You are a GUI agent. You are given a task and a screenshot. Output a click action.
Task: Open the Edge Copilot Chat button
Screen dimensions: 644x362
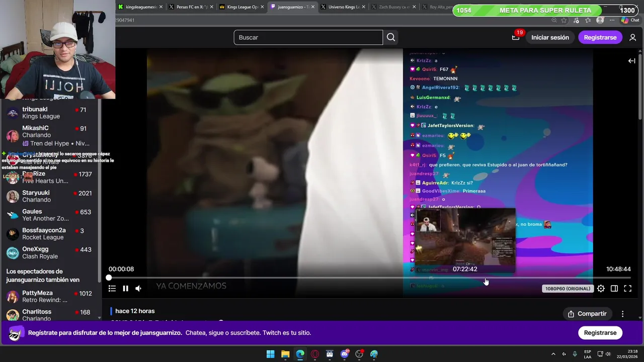coord(630,20)
